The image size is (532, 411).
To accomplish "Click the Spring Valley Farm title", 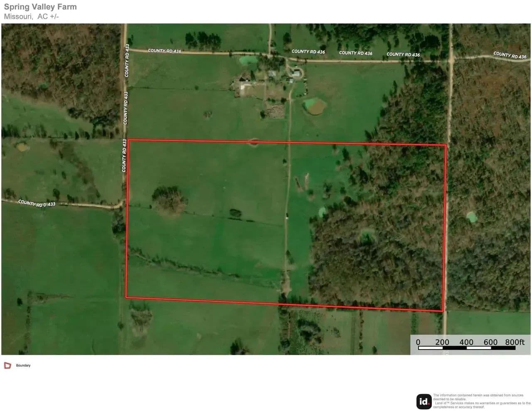I will [40, 7].
